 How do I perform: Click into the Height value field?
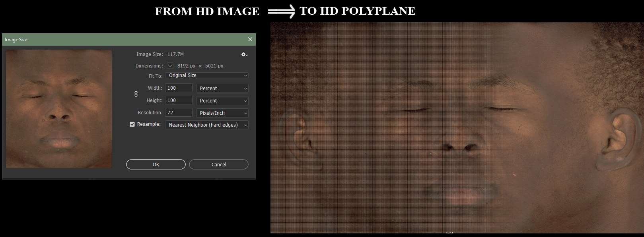point(179,100)
